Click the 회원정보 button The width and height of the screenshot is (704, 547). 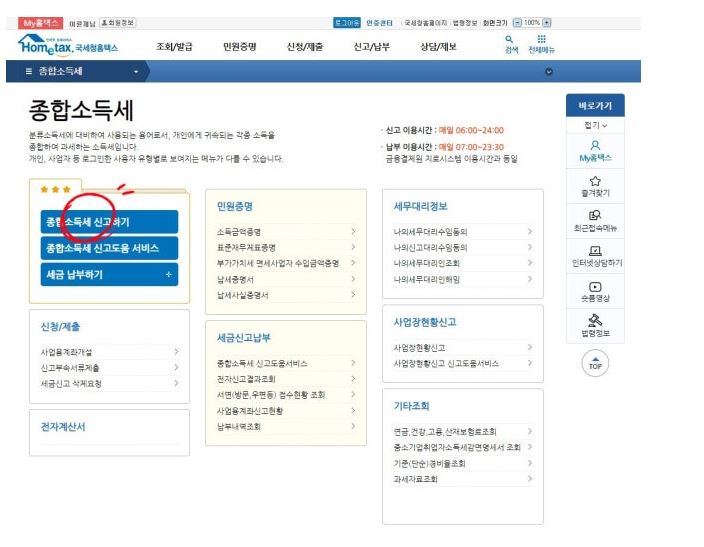[118, 22]
